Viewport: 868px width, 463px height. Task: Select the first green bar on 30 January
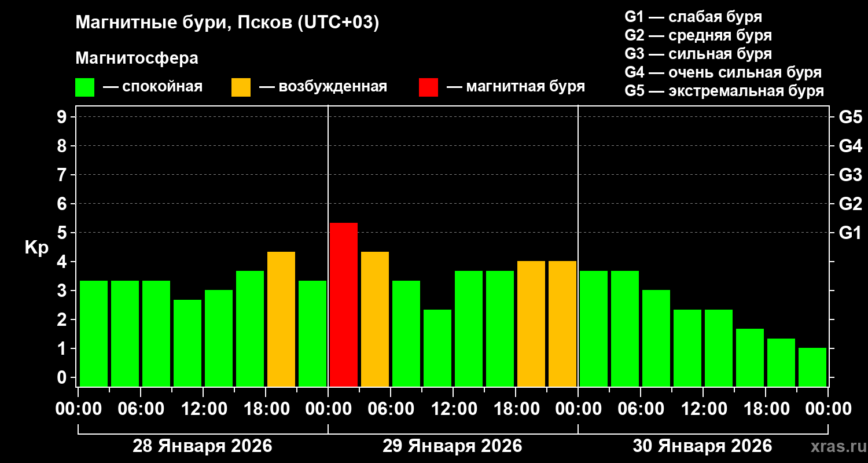594,329
